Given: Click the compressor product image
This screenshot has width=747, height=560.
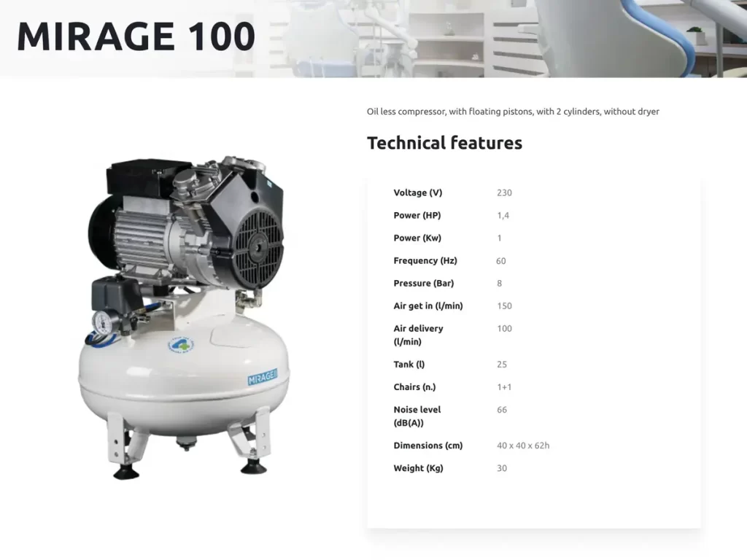Looking at the screenshot, I should [x=184, y=317].
